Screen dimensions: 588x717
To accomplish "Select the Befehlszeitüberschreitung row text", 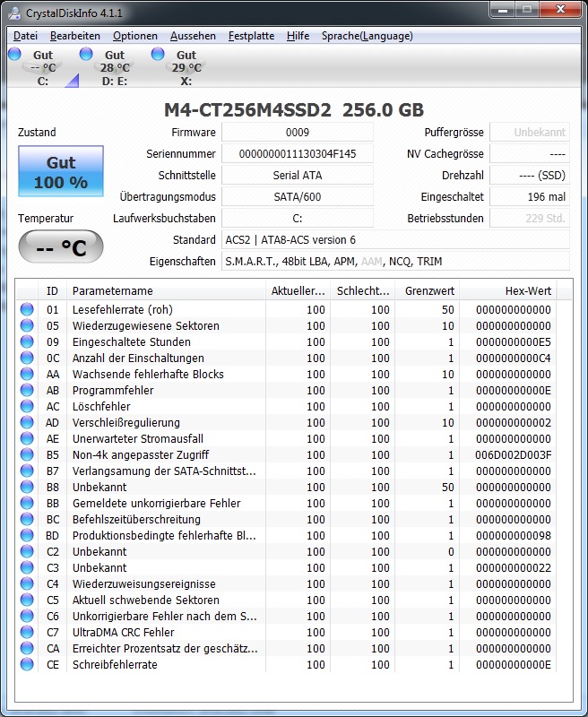I will 136,519.
